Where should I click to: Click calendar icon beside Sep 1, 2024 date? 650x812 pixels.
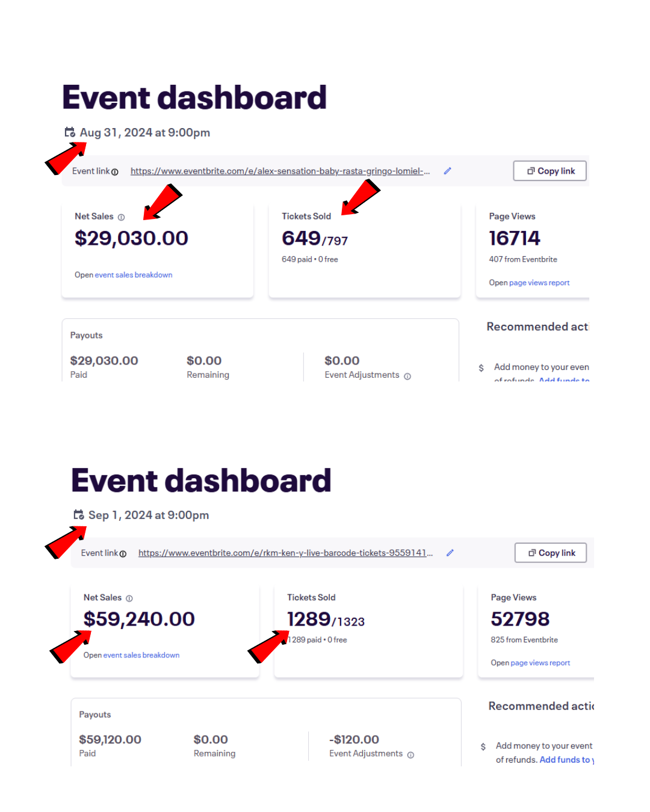(78, 514)
